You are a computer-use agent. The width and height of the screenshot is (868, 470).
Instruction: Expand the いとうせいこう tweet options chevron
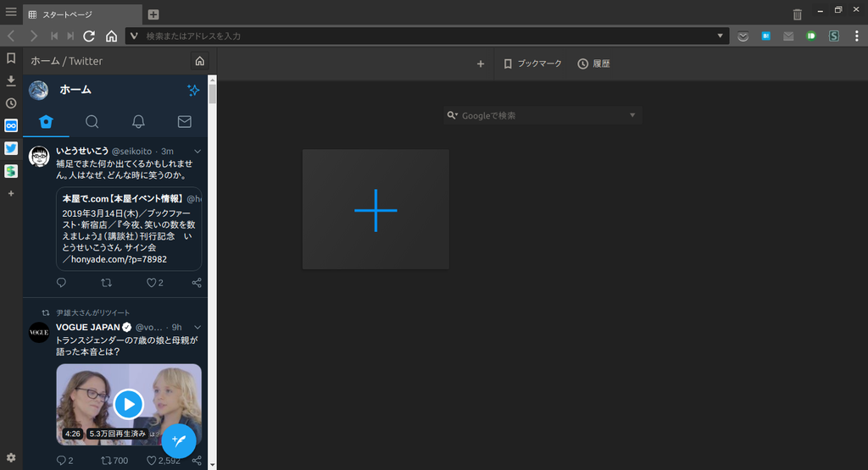pos(198,152)
